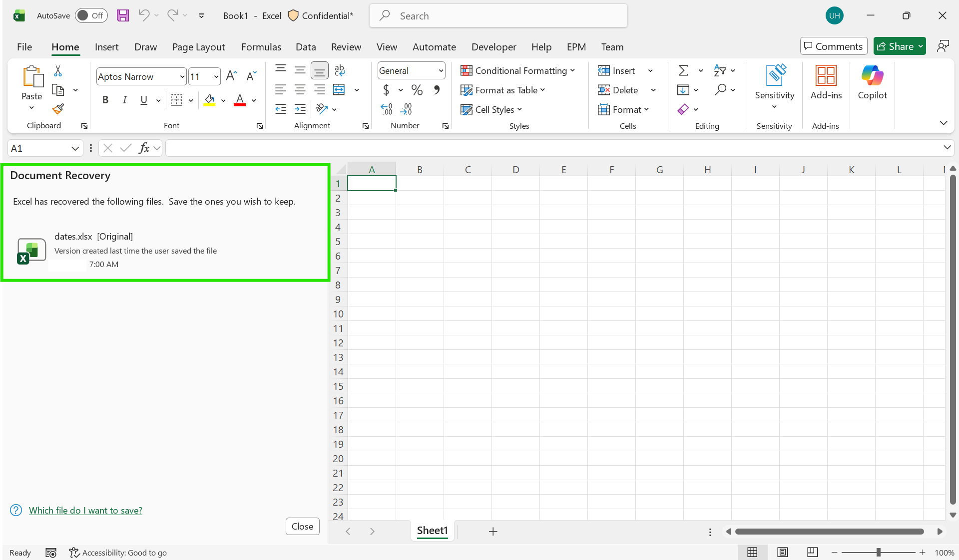Click the Percent Style icon

point(417,90)
